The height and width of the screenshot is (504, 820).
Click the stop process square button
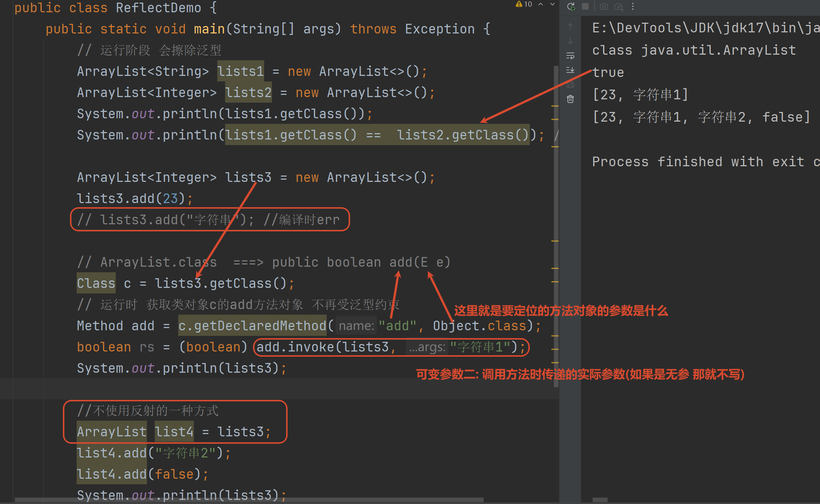point(585,6)
